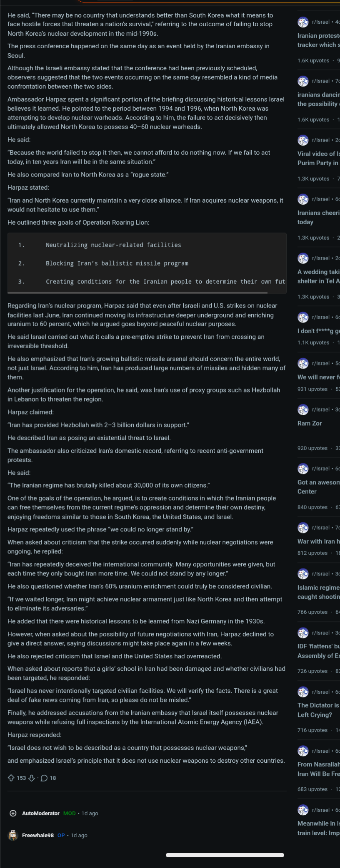This screenshot has height=868, width=340.
Task: Downvote the post next to vote count
Action: [31, 778]
